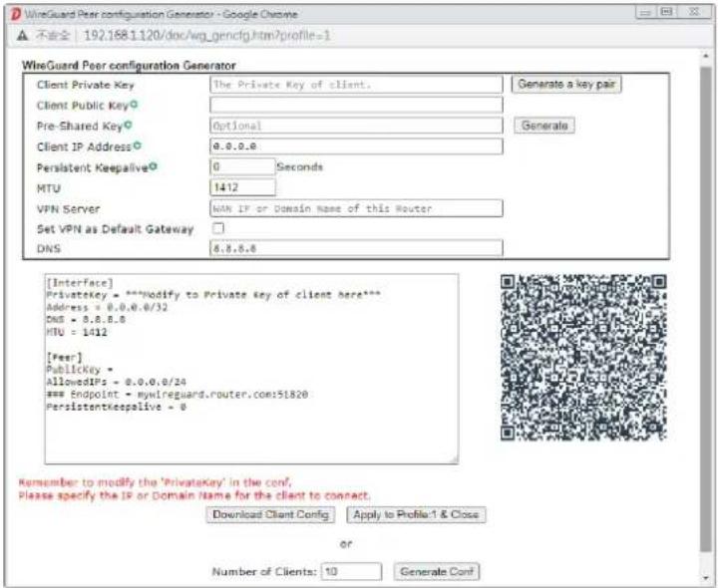Click the 'Seconds' label beside keepalive field

click(299, 167)
